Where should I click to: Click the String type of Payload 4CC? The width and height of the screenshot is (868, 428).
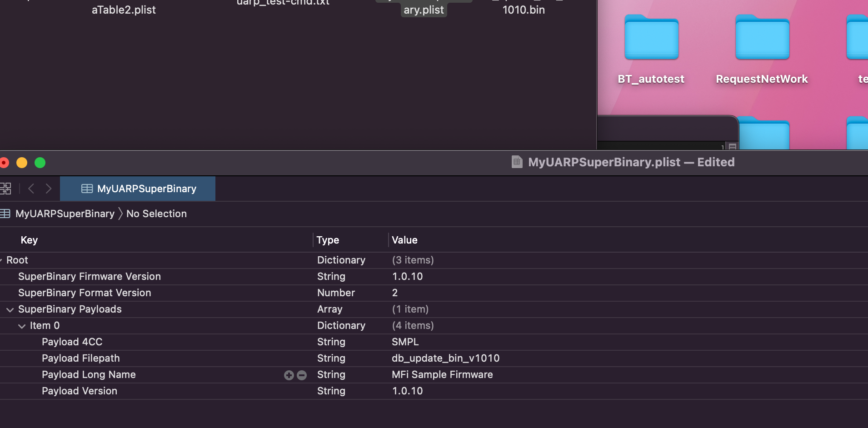point(331,342)
